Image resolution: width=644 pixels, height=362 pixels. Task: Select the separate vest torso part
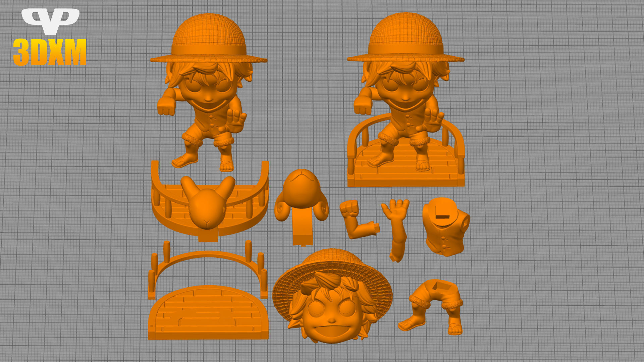446,227
